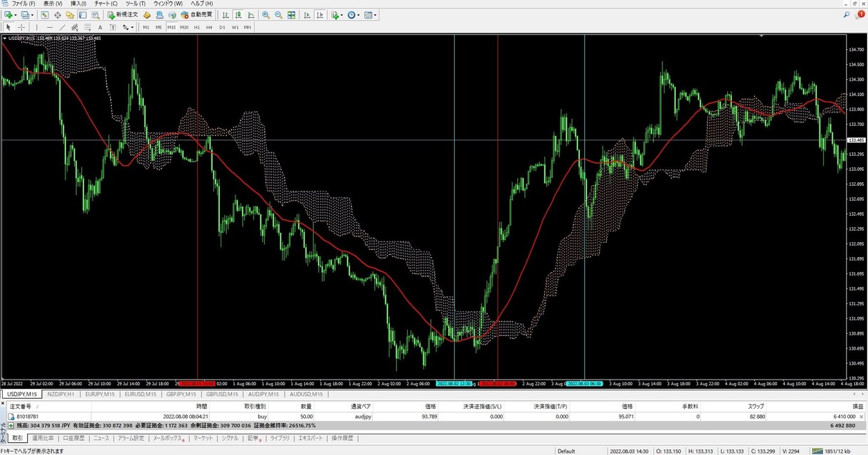Open the search magnifier icon at top right
This screenshot has width=868, height=455.
[x=847, y=14]
